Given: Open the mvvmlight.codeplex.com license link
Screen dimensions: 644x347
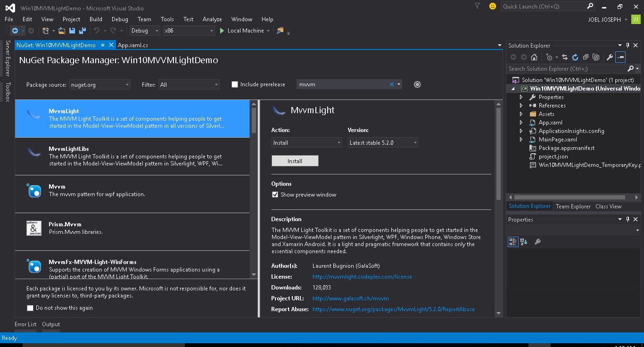Looking at the screenshot, I should click(362, 277).
